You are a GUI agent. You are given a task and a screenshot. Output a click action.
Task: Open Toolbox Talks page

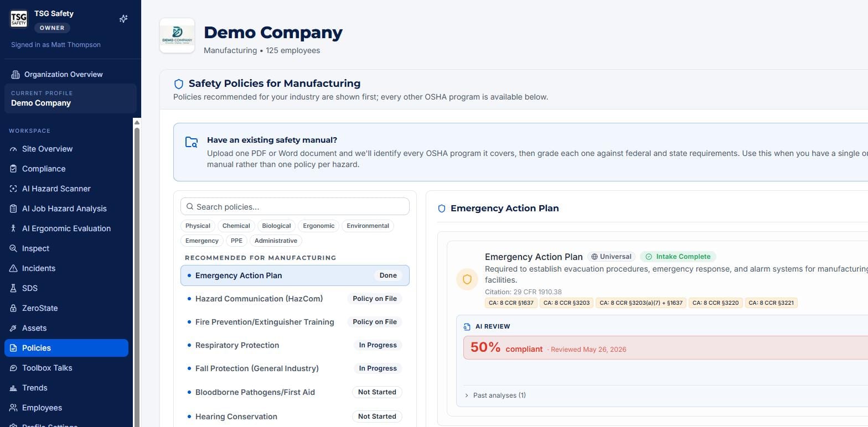[x=66, y=368]
